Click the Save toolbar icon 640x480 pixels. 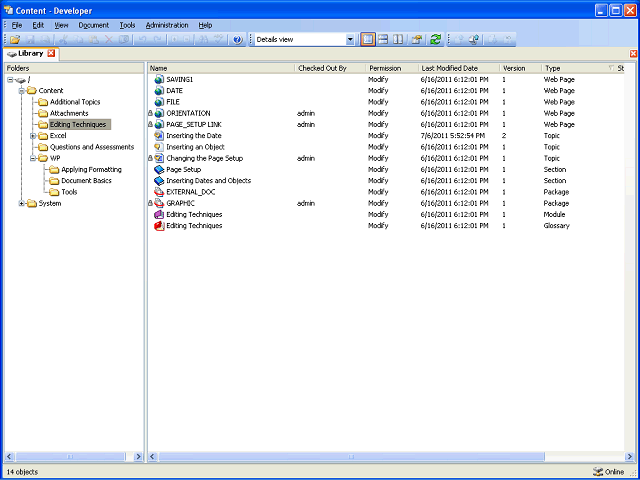pos(30,40)
